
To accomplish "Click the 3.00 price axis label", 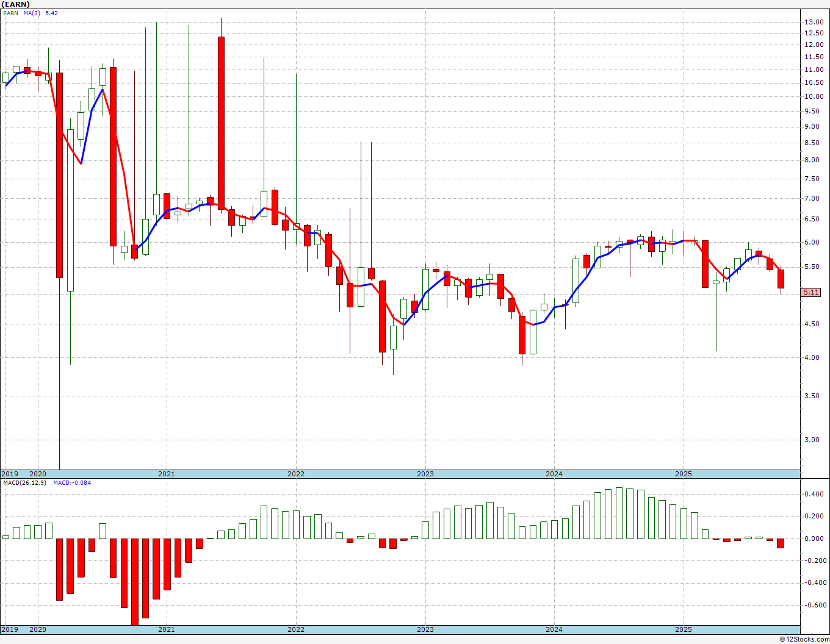I will coord(813,440).
